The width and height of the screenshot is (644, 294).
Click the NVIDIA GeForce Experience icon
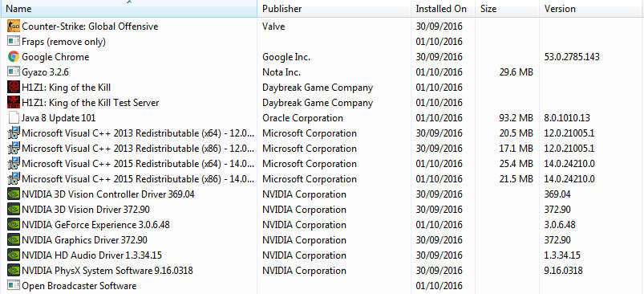click(14, 225)
